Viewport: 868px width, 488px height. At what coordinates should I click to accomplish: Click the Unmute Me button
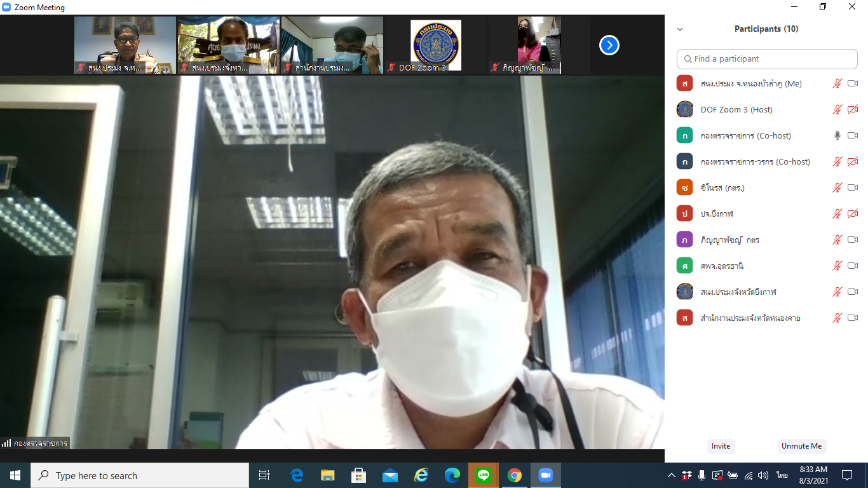[801, 446]
